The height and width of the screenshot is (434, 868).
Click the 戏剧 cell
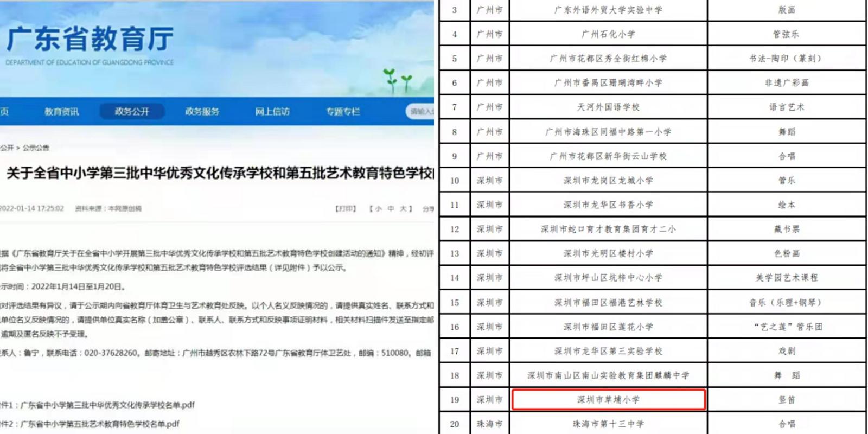pyautogui.click(x=787, y=352)
